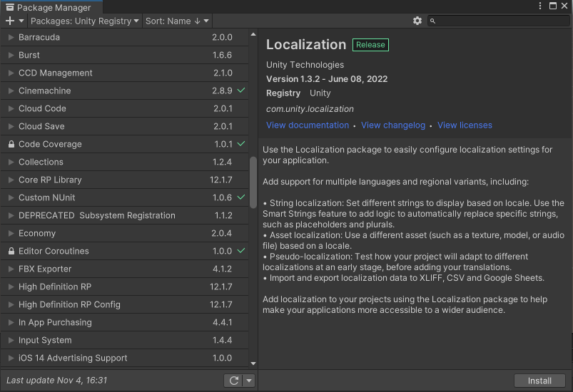
Task: Open the View licenses link
Action: 465,125
